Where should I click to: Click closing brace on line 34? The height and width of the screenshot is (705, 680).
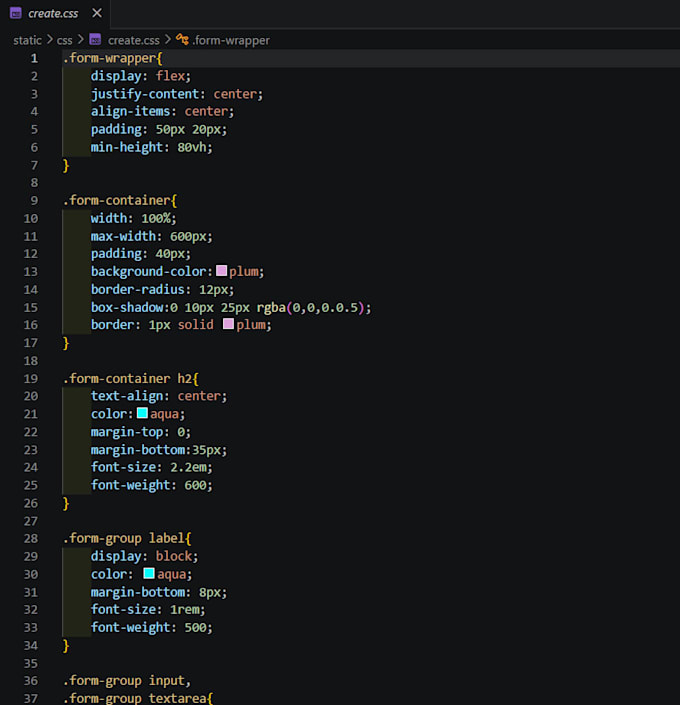pyautogui.click(x=66, y=646)
